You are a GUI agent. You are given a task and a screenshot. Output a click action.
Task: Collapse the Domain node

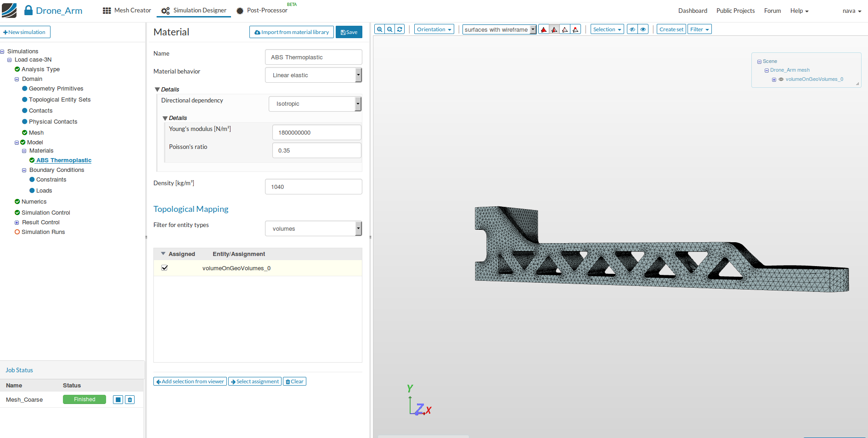[17, 79]
